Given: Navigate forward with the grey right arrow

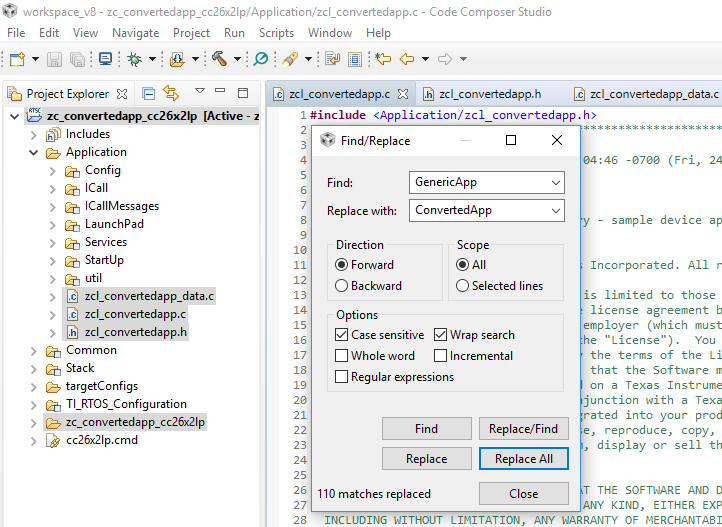Looking at the screenshot, I should tap(445, 59).
